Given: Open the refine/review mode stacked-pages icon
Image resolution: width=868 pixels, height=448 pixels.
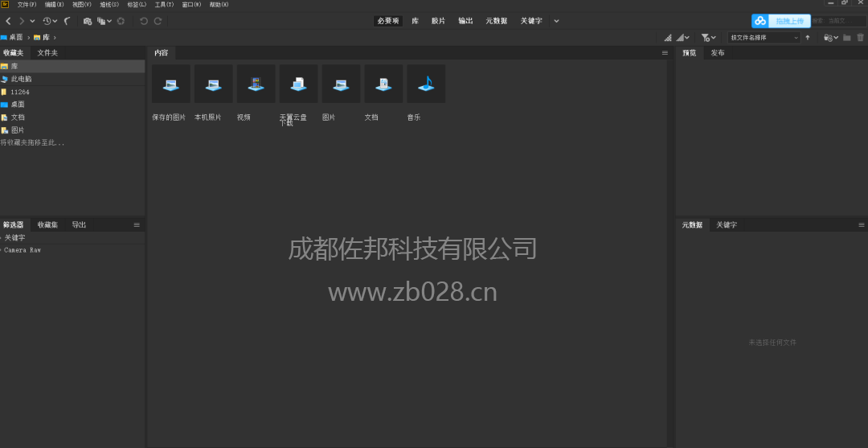Looking at the screenshot, I should tap(102, 21).
